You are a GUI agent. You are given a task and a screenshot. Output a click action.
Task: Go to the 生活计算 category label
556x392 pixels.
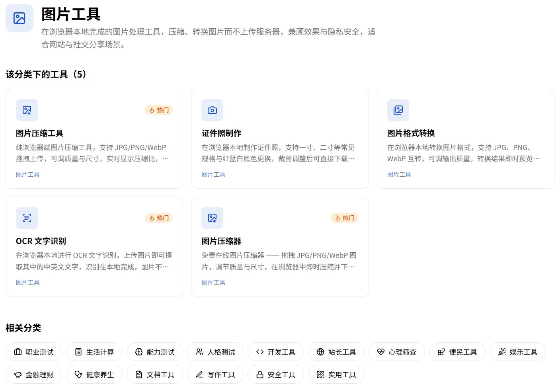click(x=100, y=352)
